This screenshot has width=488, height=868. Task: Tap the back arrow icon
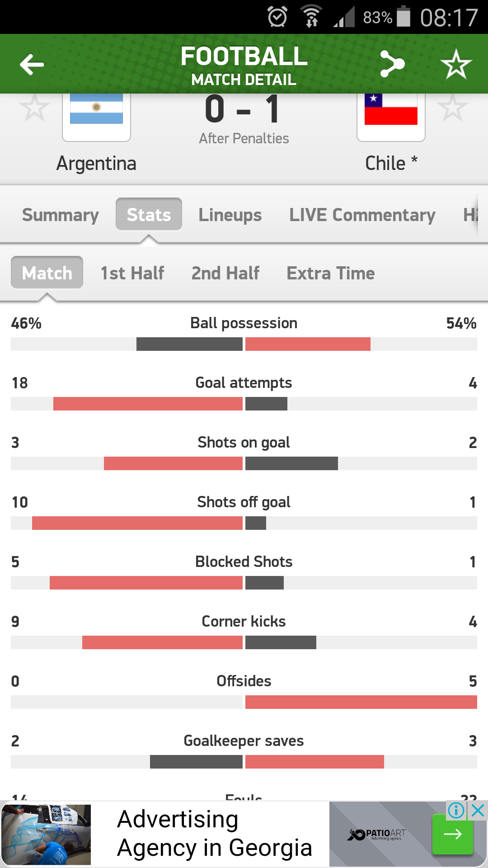pyautogui.click(x=32, y=64)
